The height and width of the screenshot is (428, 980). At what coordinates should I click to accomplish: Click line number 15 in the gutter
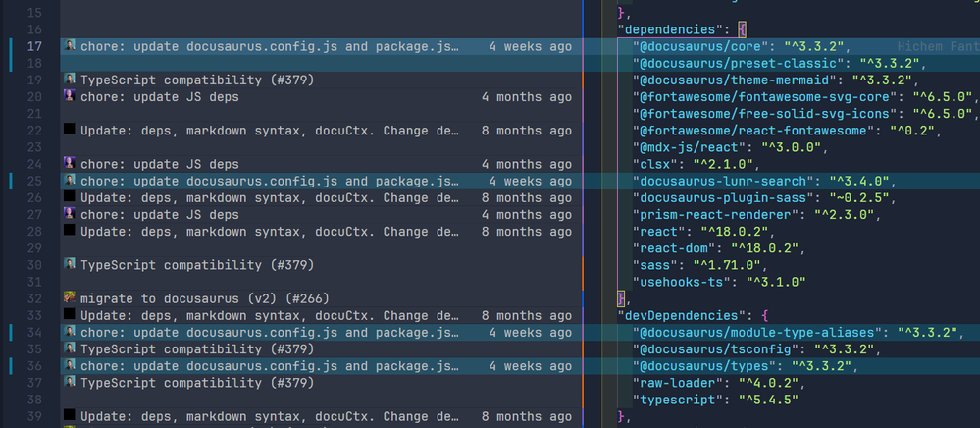click(34, 13)
